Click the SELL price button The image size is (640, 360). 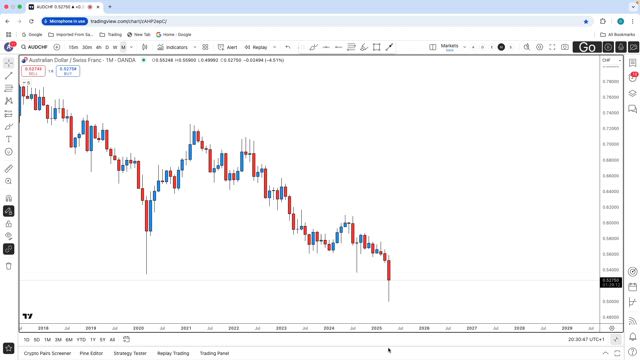click(x=33, y=71)
